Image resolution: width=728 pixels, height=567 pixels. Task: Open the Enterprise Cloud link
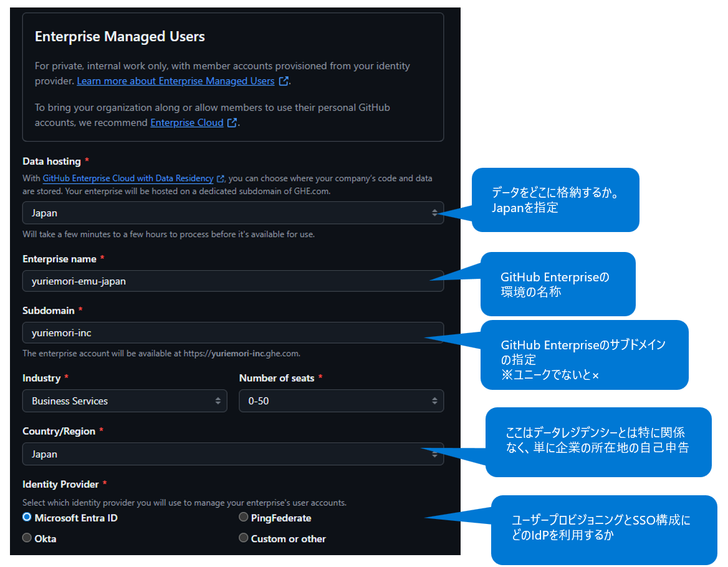tap(186, 123)
